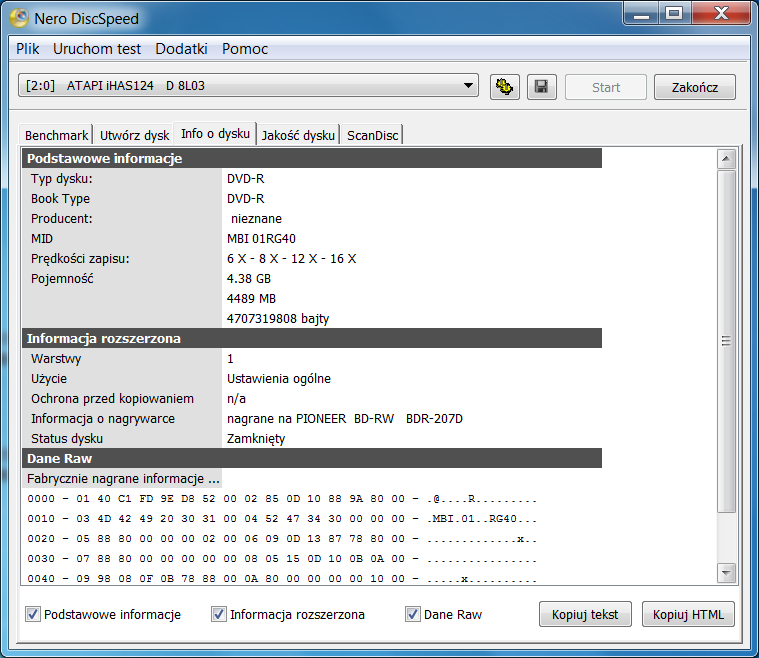The image size is (759, 658).
Task: Switch to the ScanDisc tab
Action: pos(372,135)
